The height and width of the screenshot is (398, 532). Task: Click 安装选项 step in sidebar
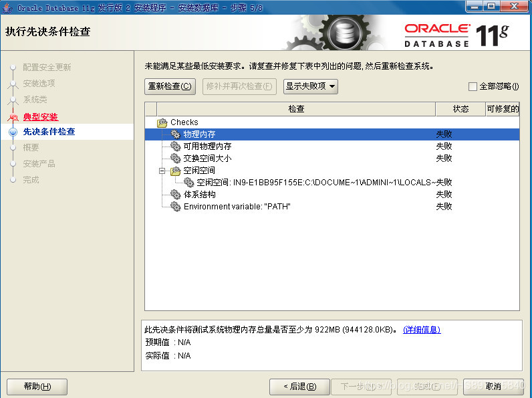[39, 84]
